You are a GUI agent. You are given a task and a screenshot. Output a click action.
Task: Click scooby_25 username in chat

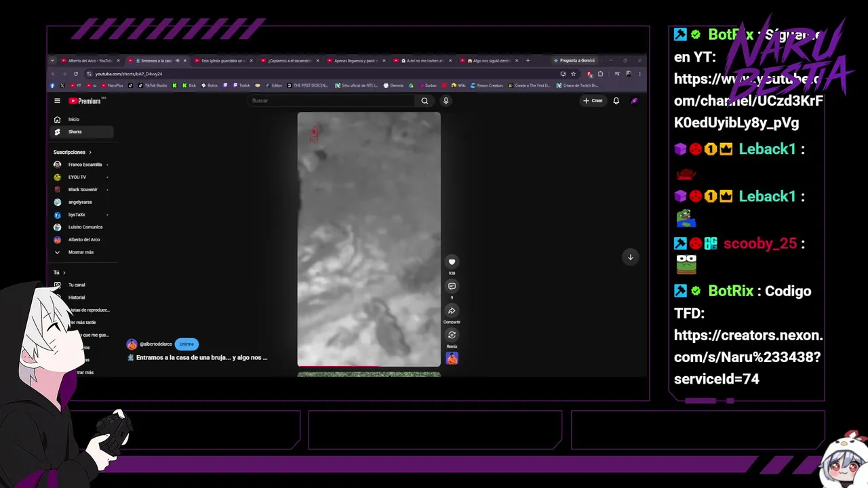[759, 244]
